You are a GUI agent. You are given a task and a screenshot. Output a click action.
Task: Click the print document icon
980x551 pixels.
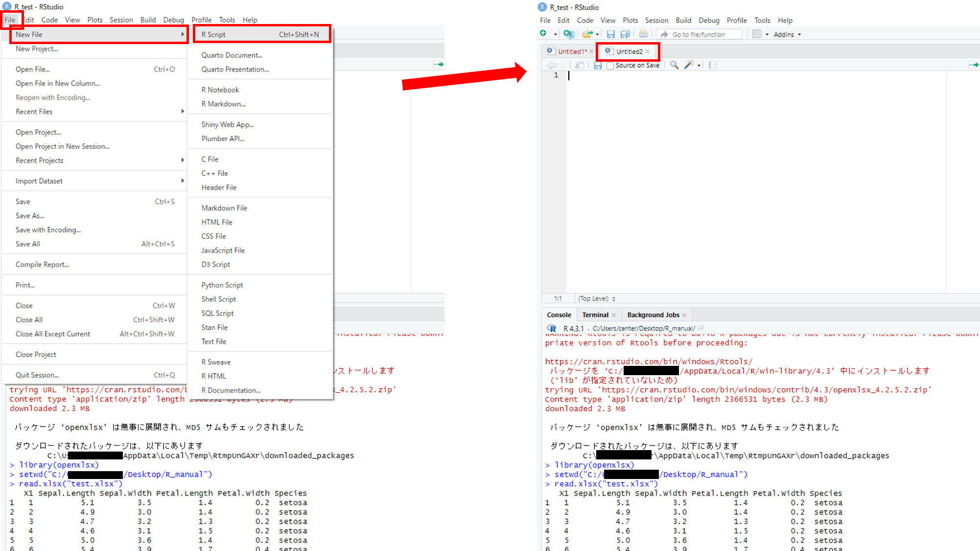coord(643,34)
